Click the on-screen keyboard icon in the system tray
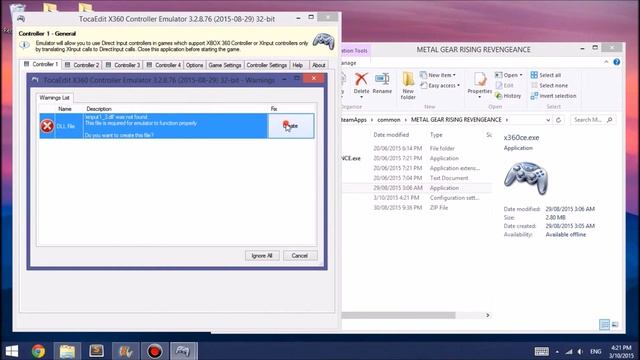 point(542,351)
